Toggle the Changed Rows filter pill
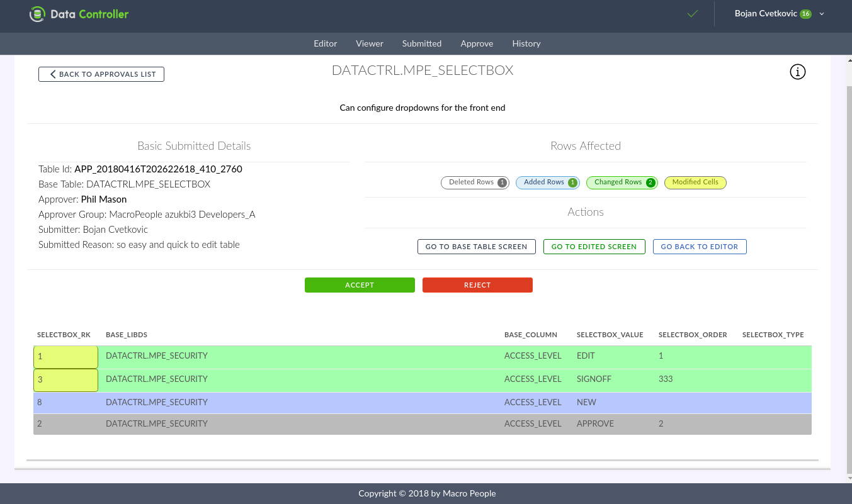Image resolution: width=852 pixels, height=504 pixels. (x=622, y=182)
